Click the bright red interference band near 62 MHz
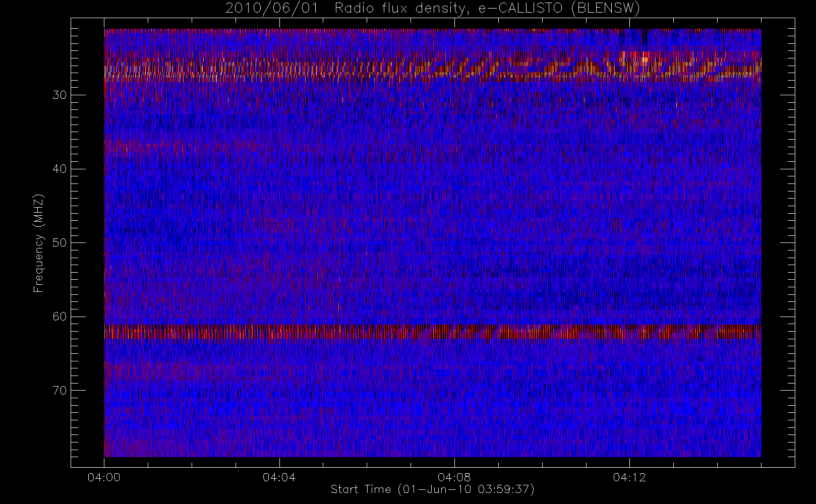 433,332
